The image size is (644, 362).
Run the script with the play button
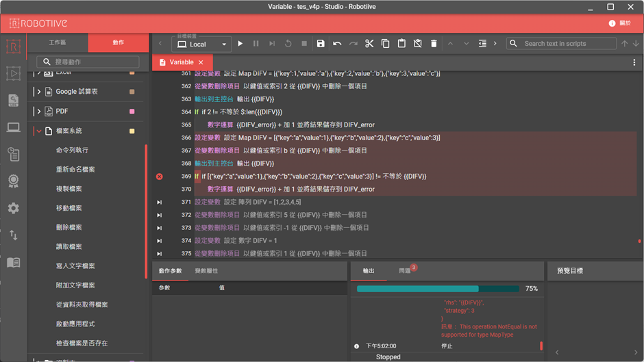[x=240, y=44]
